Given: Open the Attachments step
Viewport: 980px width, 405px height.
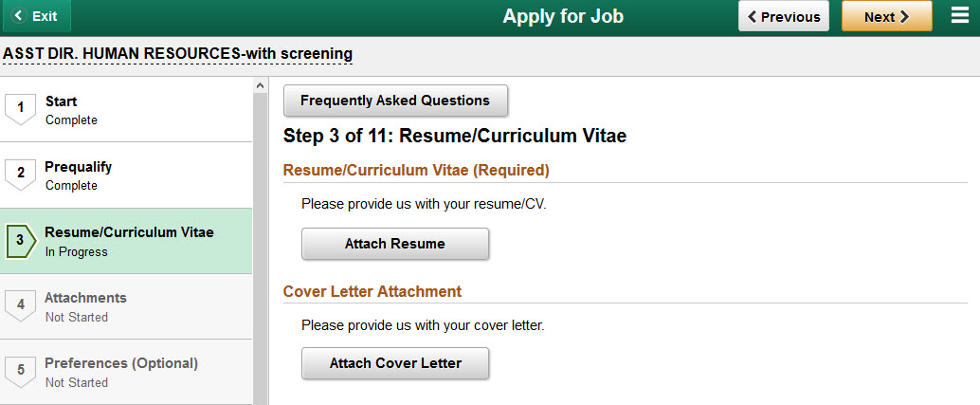Looking at the screenshot, I should 126,306.
